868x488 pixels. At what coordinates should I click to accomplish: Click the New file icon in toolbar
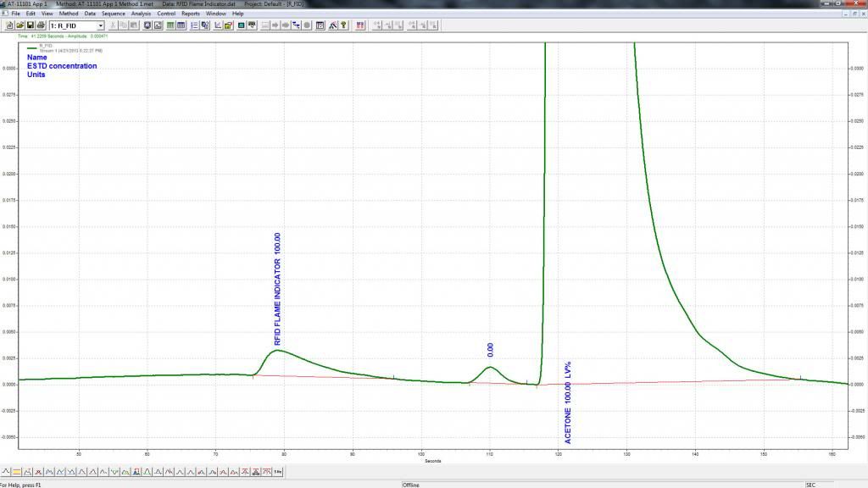pyautogui.click(x=9, y=25)
